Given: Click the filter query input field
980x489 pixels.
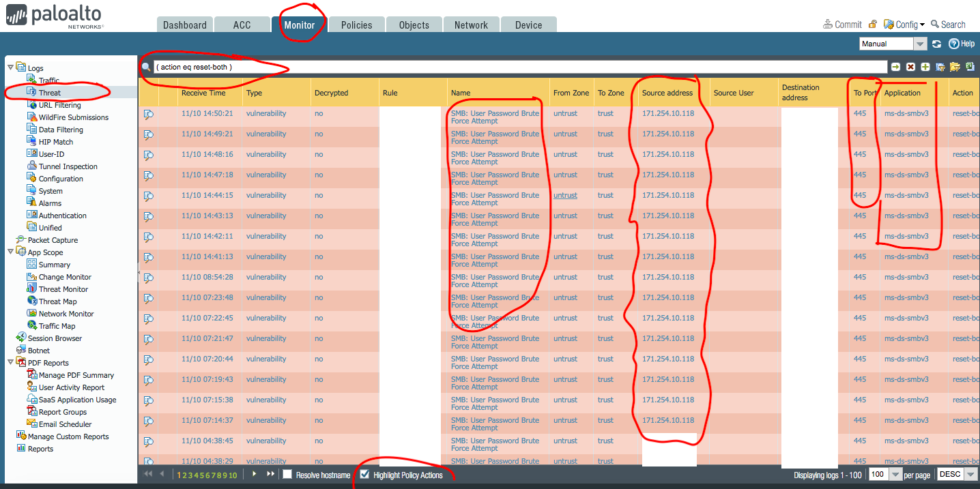Looking at the screenshot, I should tap(519, 67).
